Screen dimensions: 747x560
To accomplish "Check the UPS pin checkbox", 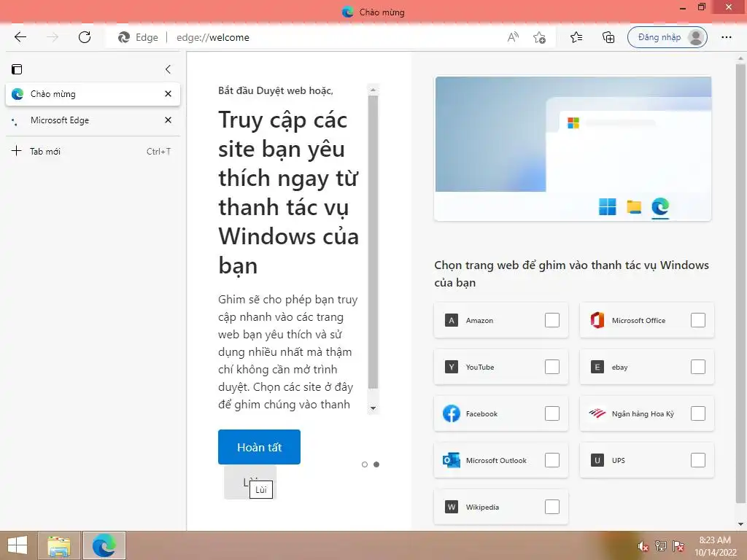I will (697, 460).
